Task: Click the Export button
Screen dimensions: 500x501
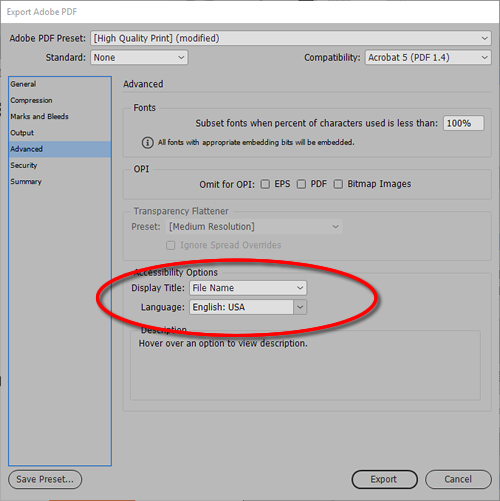Action: pos(384,479)
